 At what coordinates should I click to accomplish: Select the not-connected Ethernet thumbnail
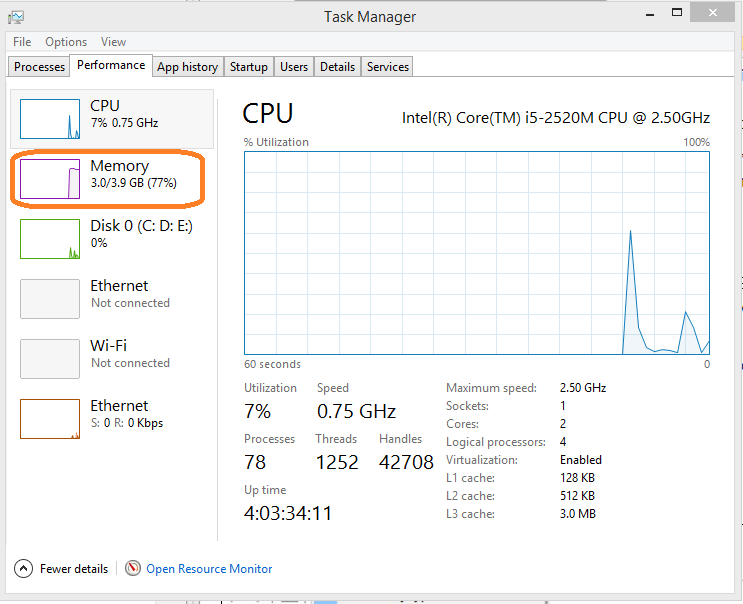50,299
